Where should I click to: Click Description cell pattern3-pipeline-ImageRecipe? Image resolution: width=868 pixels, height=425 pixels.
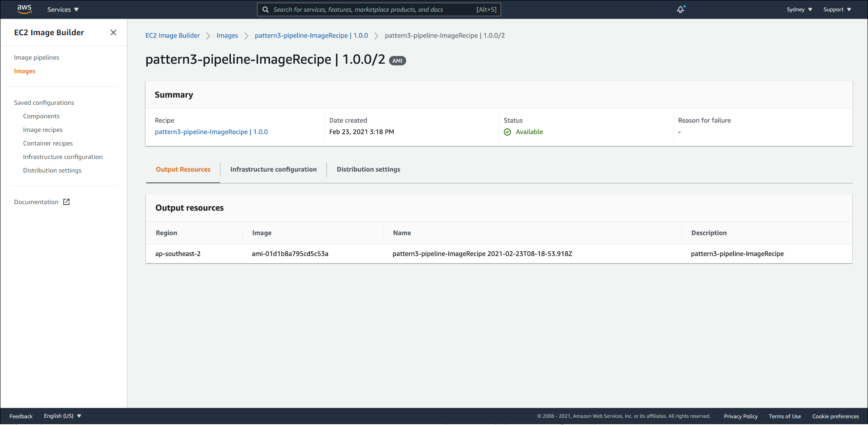(x=737, y=254)
